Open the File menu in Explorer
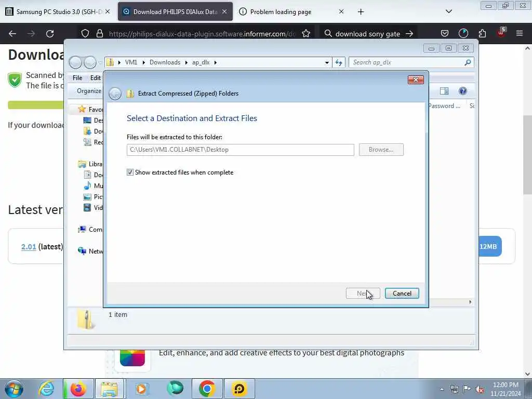 point(77,78)
